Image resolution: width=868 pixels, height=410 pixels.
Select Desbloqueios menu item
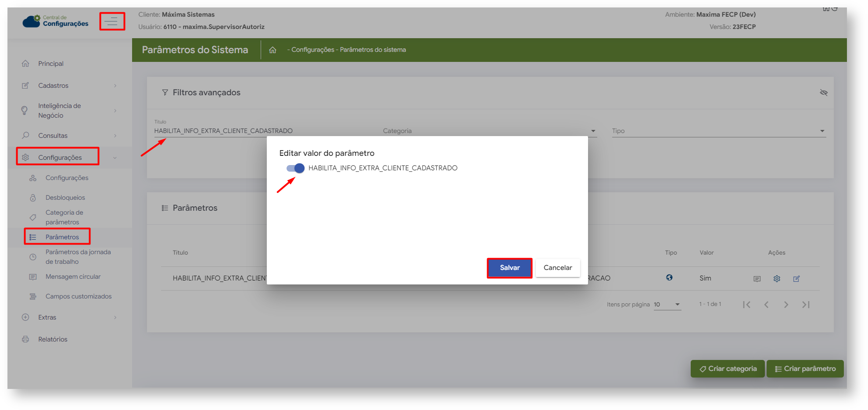[x=65, y=198]
